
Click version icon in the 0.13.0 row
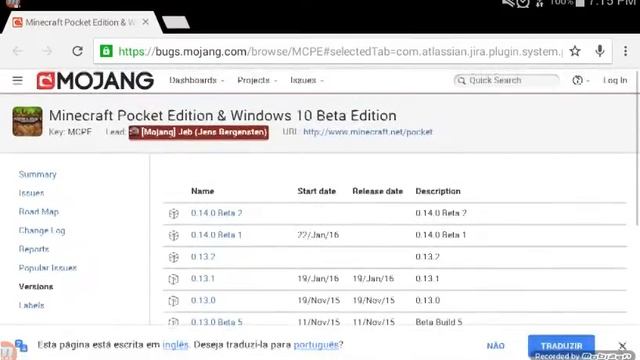click(173, 301)
